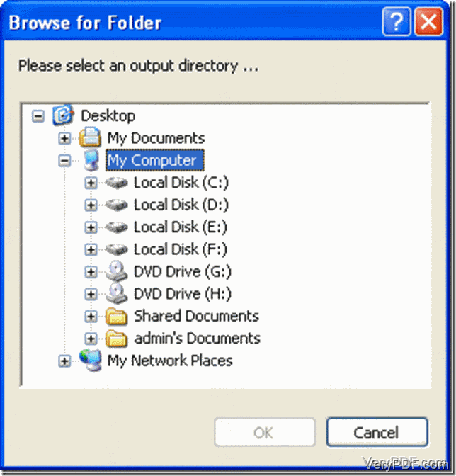Select the highlighted My Computer label

155,160
